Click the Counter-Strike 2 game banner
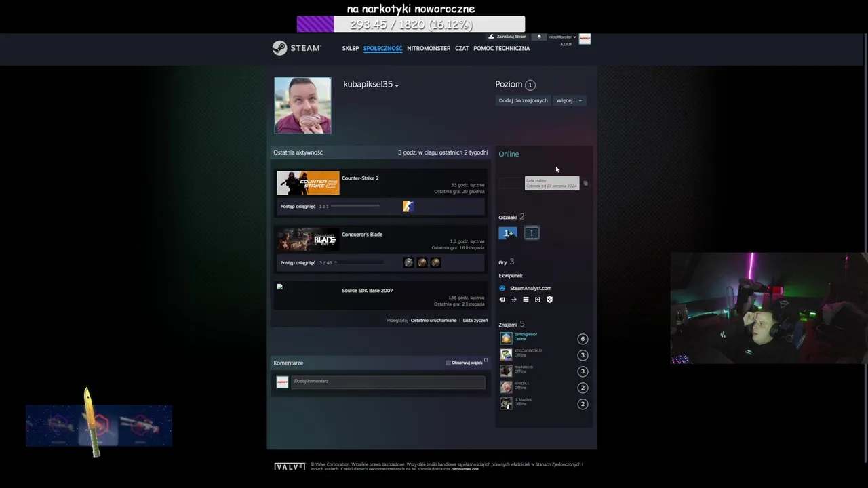Screen dimensions: 868x488 click(x=308, y=183)
